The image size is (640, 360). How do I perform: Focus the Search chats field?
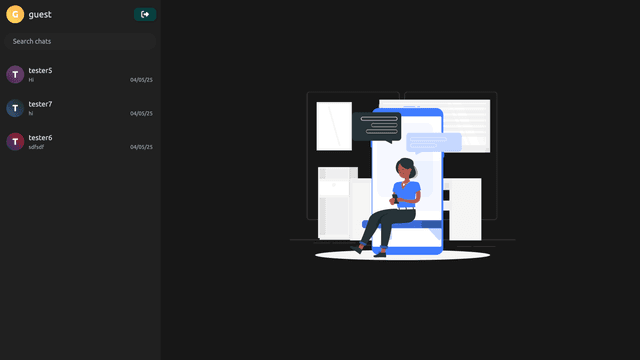(80, 41)
